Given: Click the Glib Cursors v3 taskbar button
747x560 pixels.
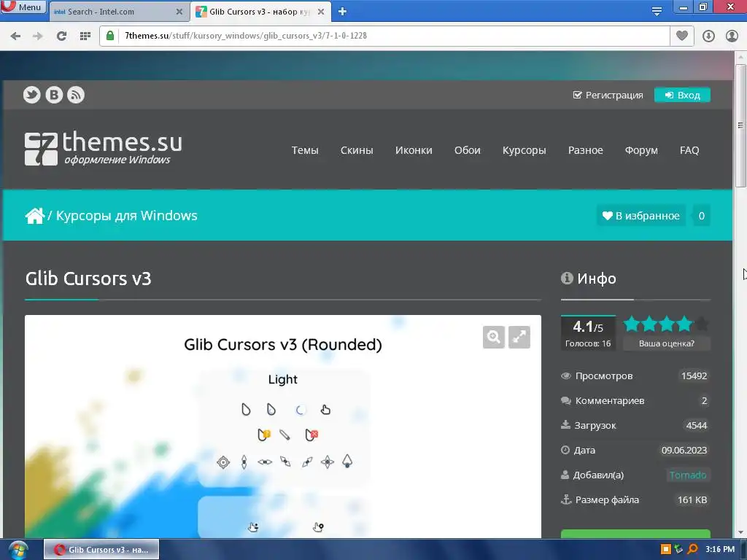Looking at the screenshot, I should pos(101,550).
